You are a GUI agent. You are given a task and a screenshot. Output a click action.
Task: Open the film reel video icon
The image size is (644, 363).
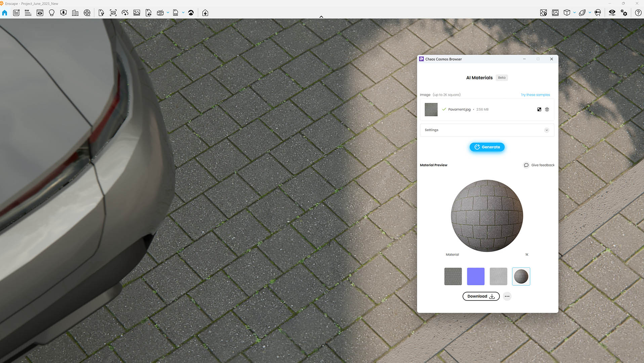(87, 13)
